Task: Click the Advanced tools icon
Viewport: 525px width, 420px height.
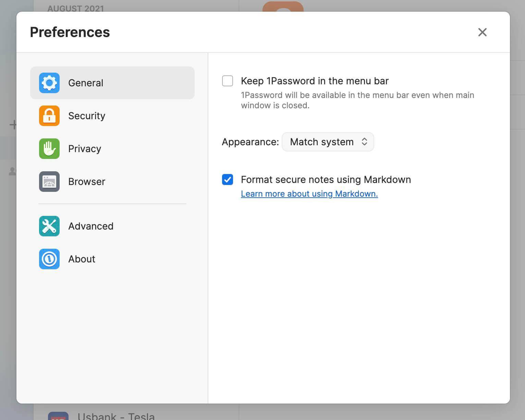Action: 49,226
